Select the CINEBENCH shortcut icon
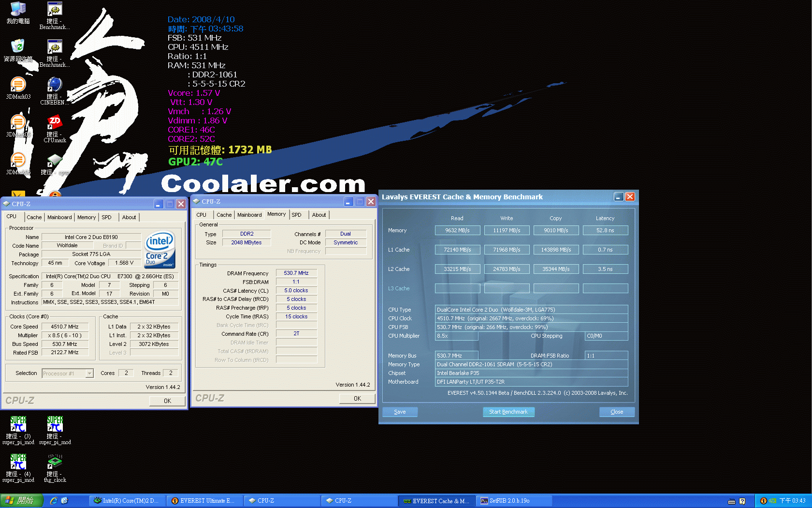This screenshot has width=812, height=508. (x=55, y=90)
